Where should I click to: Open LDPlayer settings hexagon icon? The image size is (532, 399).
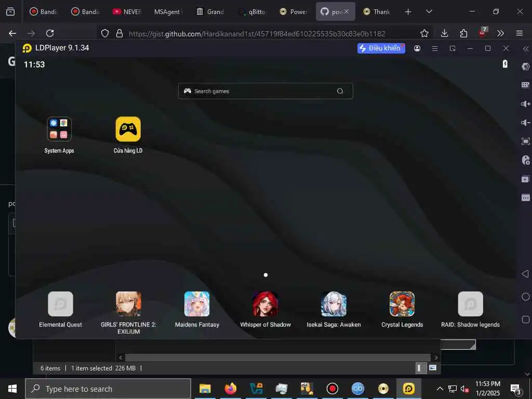pos(526,66)
